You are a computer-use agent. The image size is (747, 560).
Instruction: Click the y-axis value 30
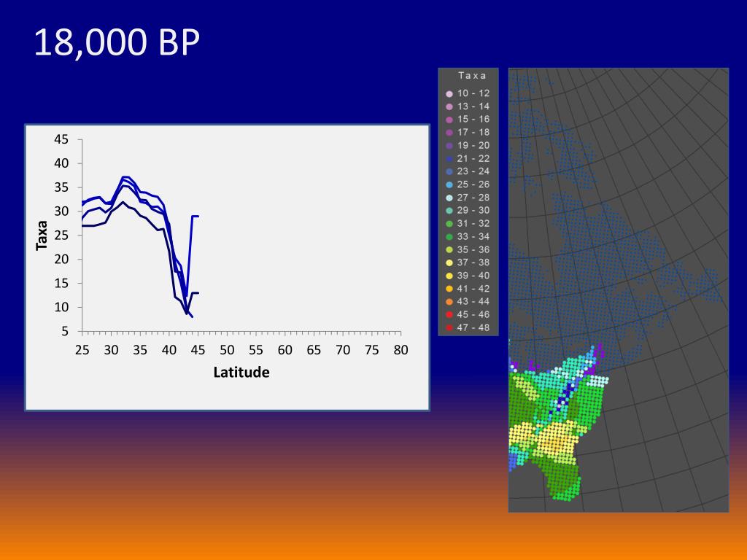[61, 211]
